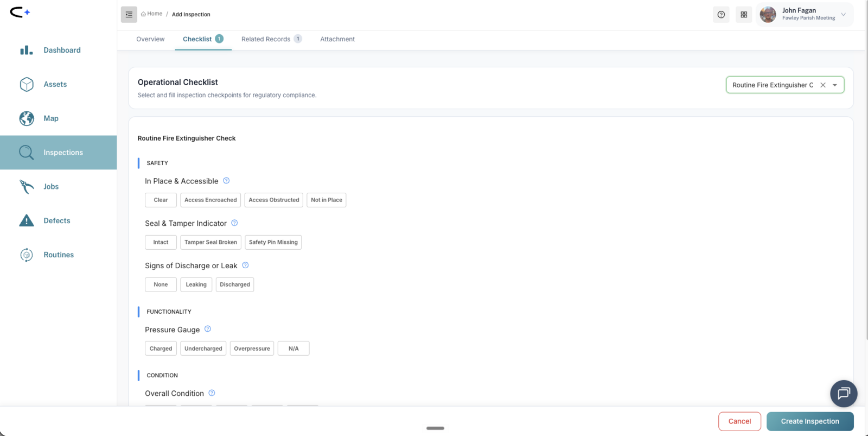Open the help question mark icon
Viewport: 868px width, 436px height.
(x=721, y=15)
